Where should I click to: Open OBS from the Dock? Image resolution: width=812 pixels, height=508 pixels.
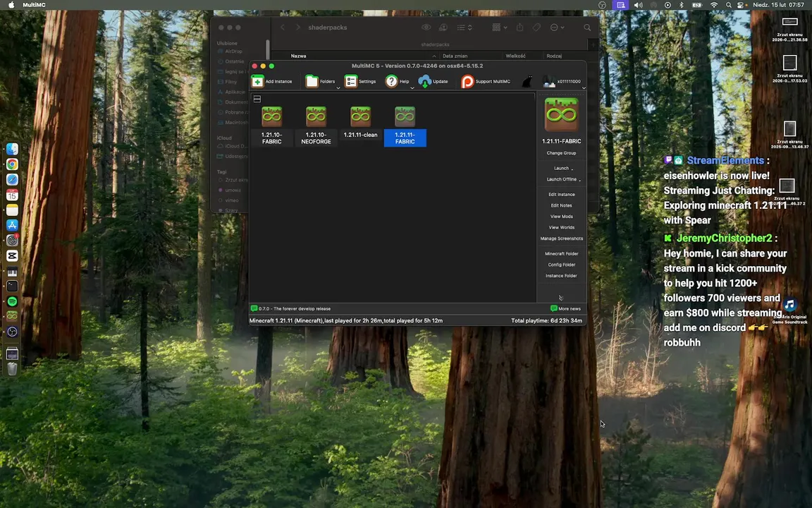point(12,332)
